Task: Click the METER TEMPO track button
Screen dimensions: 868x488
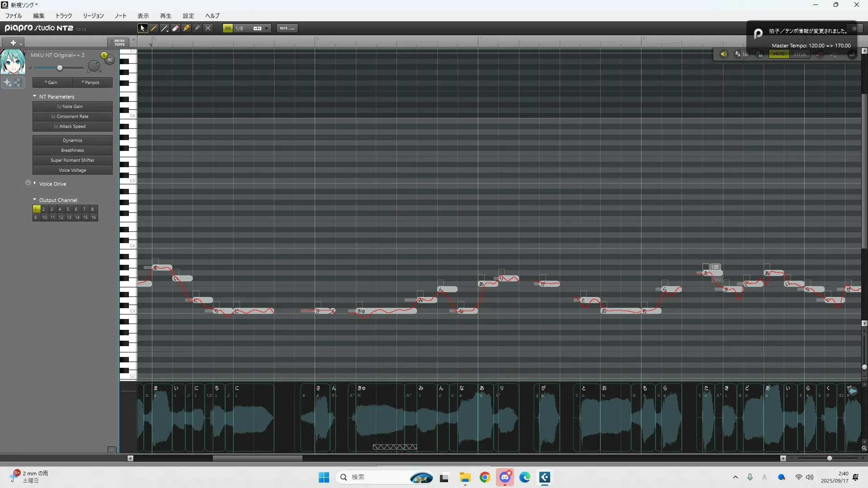Action: (x=118, y=42)
